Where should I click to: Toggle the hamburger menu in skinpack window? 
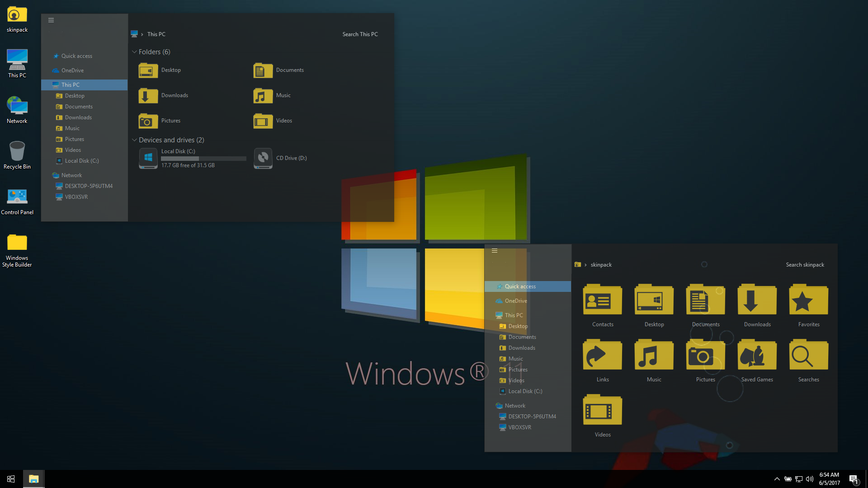(494, 250)
